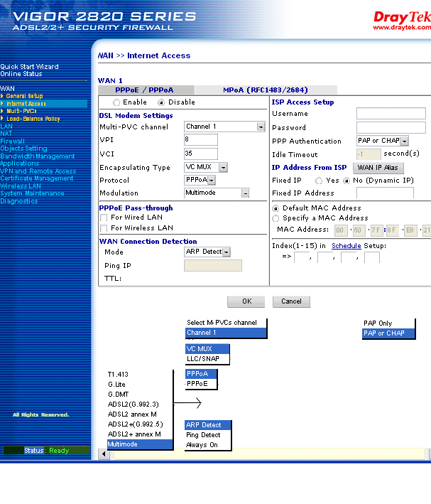Viewport: 431px width, 504px height.
Task: Select G.DMT modulation entry
Action: point(139,395)
